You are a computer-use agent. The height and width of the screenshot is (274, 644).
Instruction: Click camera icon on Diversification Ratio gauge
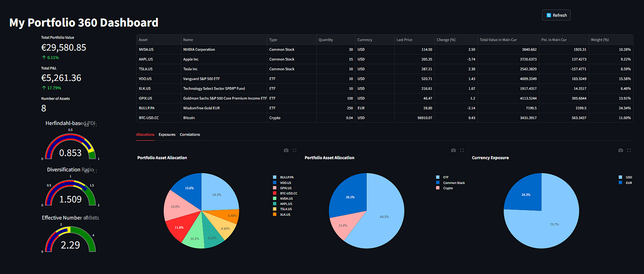(86, 171)
